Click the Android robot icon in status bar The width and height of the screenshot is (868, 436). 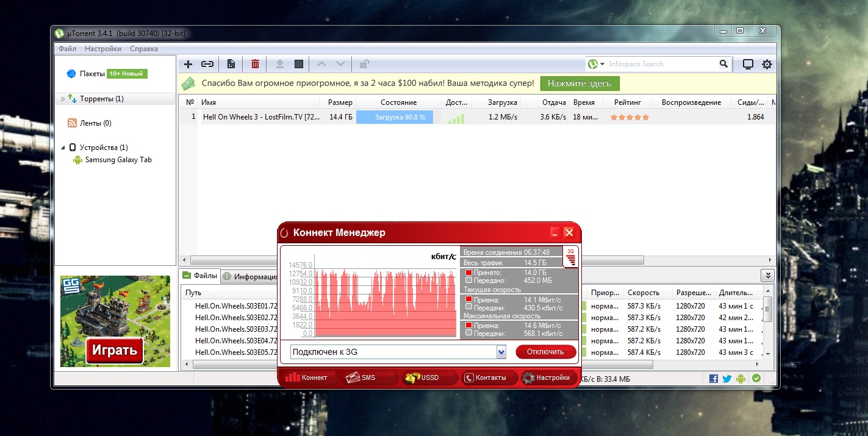click(741, 379)
